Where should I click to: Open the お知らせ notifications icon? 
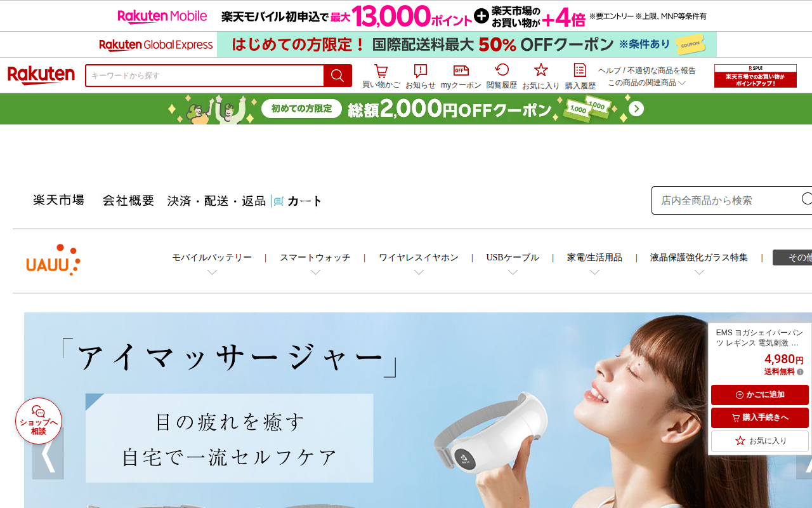pyautogui.click(x=420, y=76)
